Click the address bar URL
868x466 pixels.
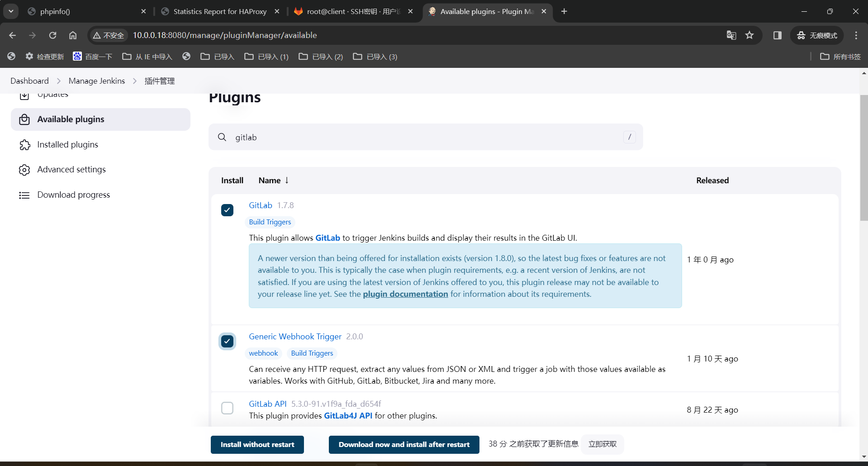coord(225,35)
